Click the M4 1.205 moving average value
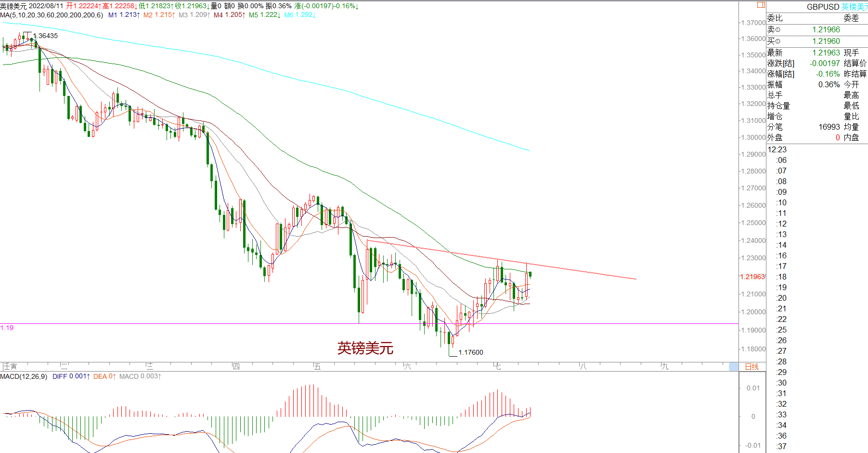 [x=230, y=15]
